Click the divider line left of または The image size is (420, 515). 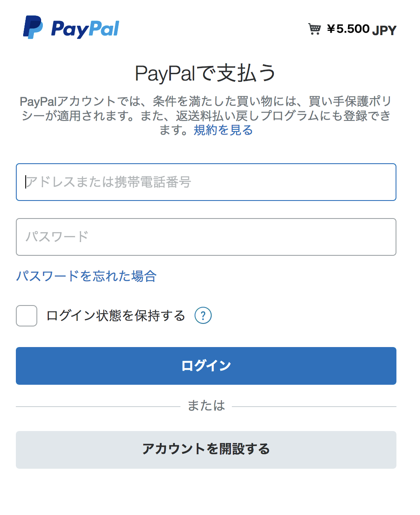point(98,406)
